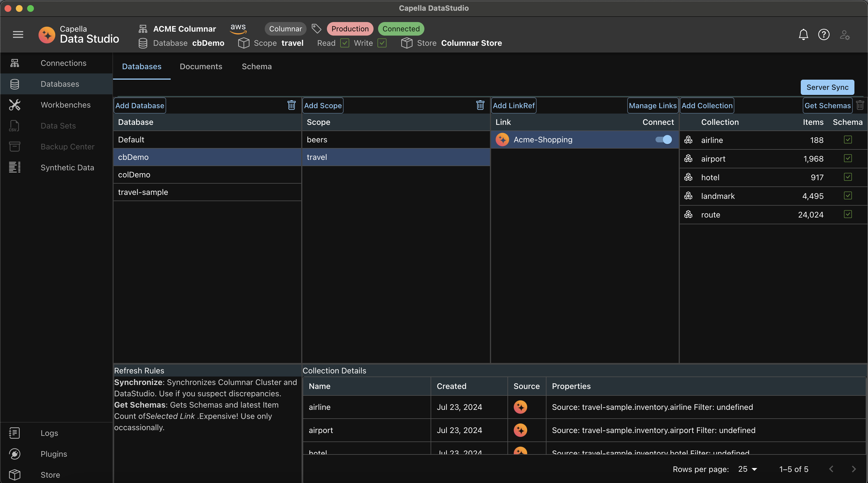Toggle schema checkbox for airline
868x483 pixels.
click(x=848, y=140)
